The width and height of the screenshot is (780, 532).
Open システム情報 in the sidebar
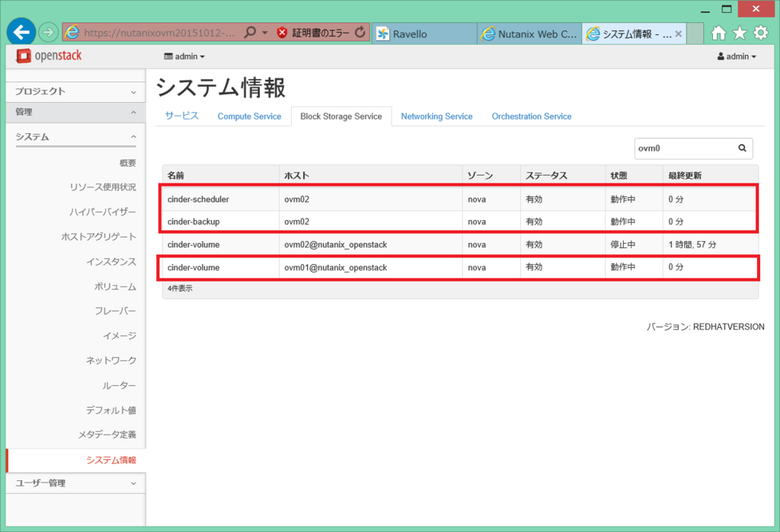[111, 460]
